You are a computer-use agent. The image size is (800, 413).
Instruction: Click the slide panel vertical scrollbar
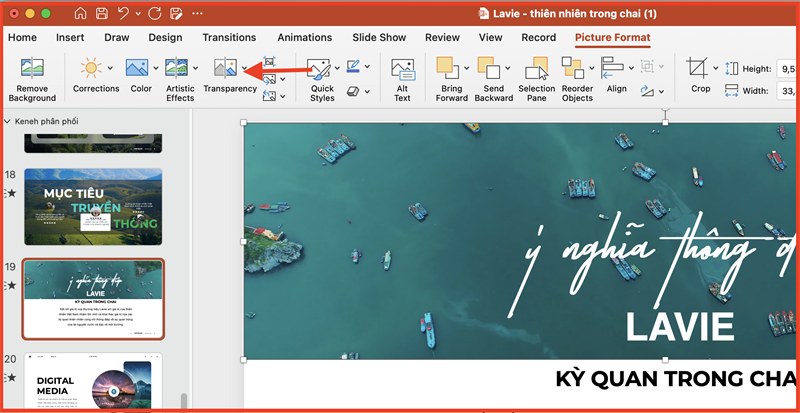182,400
